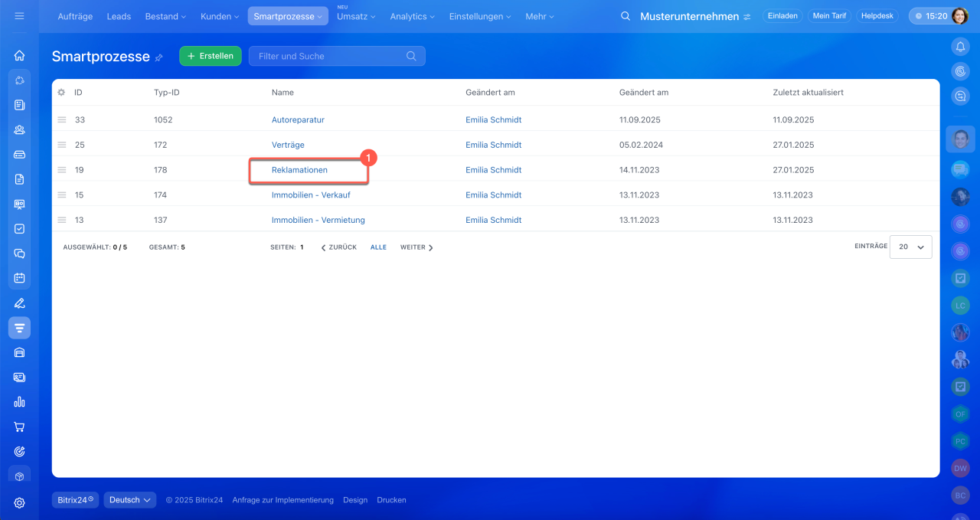The height and width of the screenshot is (520, 980).
Task: Go to the Leads tab
Action: (x=119, y=16)
